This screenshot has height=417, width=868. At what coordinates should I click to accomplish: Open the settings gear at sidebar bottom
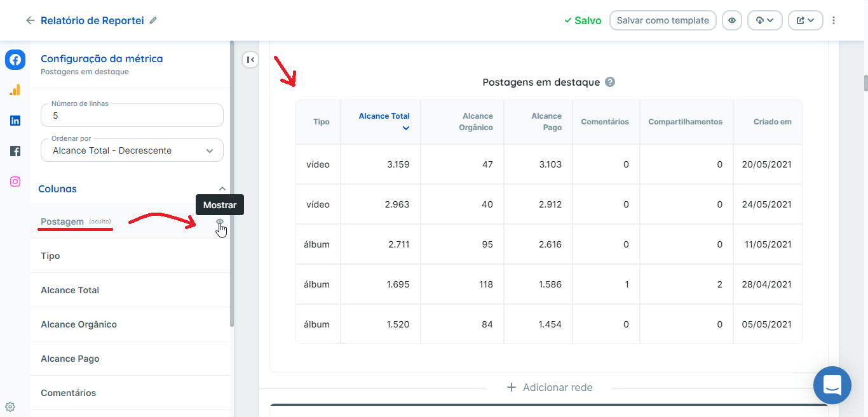click(10, 406)
